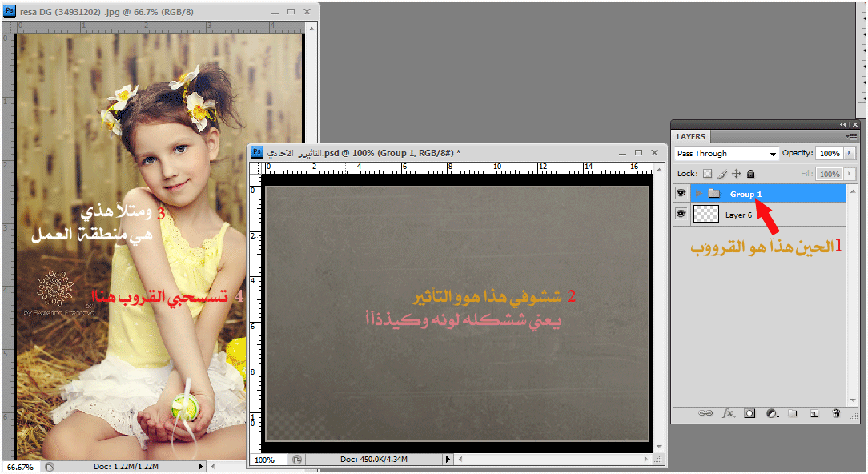The image size is (868, 474).
Task: Click the Layer 6 thumbnail
Action: 706,214
